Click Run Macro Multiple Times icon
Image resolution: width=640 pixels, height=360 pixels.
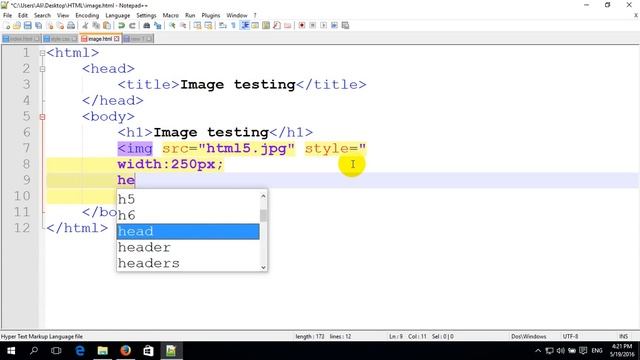[x=335, y=25]
